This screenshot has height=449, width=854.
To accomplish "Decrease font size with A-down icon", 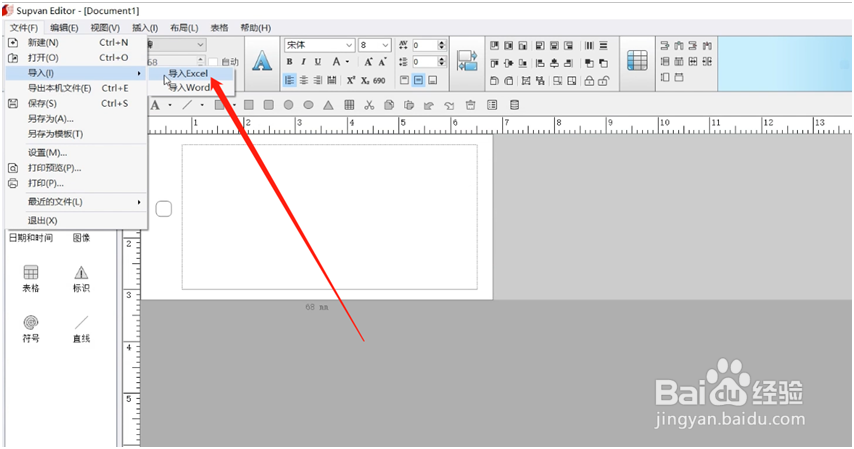I will pyautogui.click(x=383, y=62).
